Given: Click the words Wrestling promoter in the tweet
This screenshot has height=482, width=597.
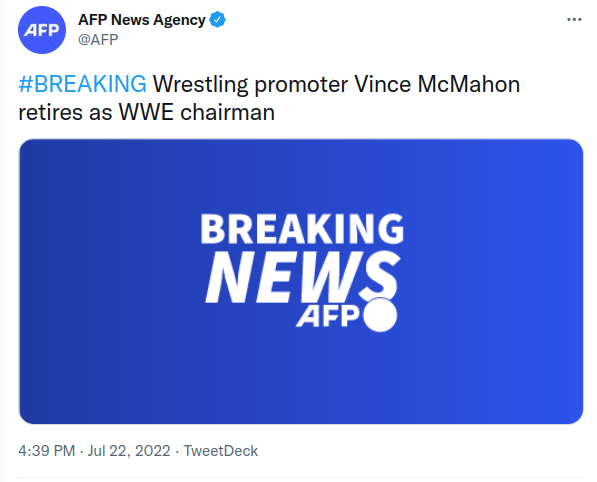Looking at the screenshot, I should tap(251, 85).
